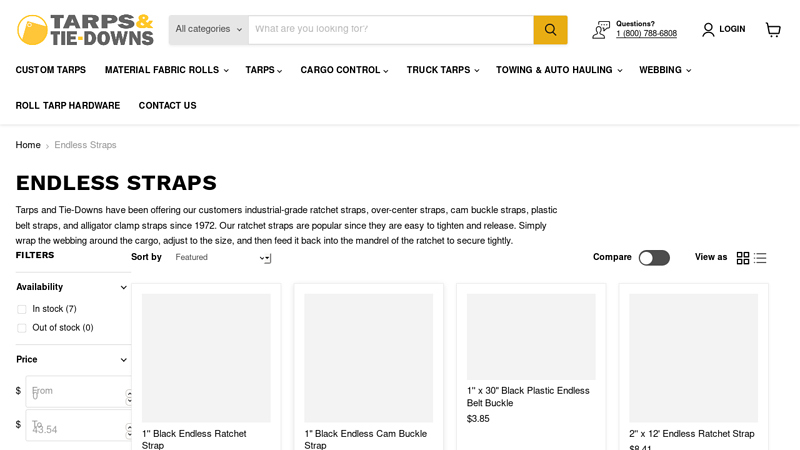The height and width of the screenshot is (450, 800).
Task: Go to Home breadcrumb link
Action: coord(28,145)
